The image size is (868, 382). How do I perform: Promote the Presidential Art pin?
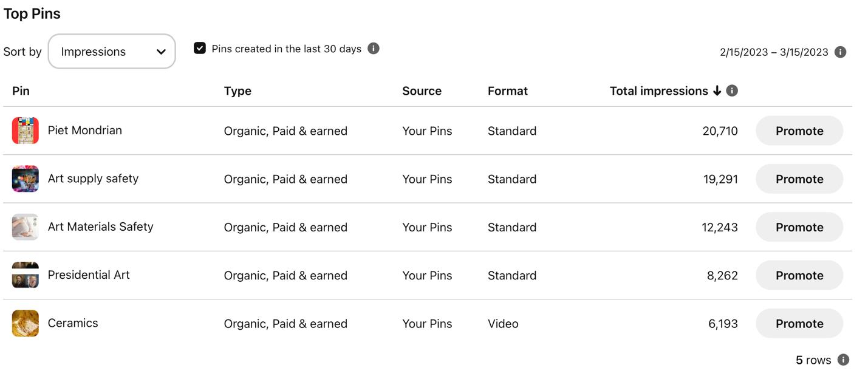799,275
